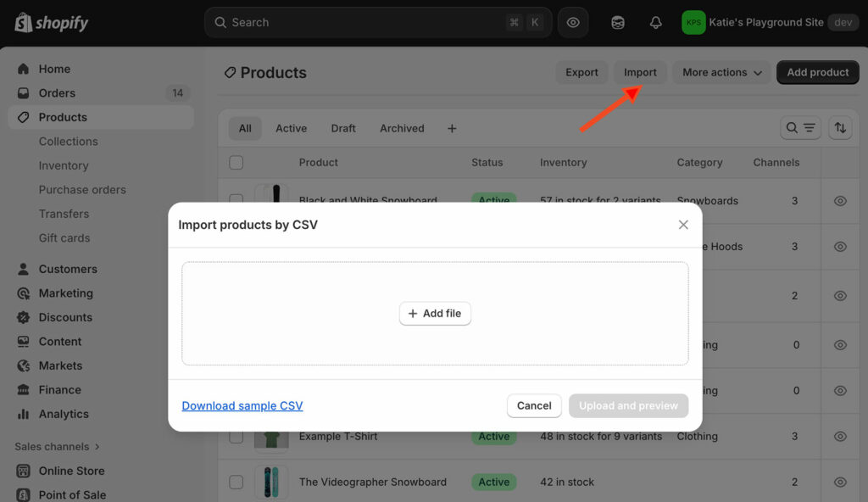The height and width of the screenshot is (502, 868).
Task: Toggle the select-all products checkbox
Action: 236,162
